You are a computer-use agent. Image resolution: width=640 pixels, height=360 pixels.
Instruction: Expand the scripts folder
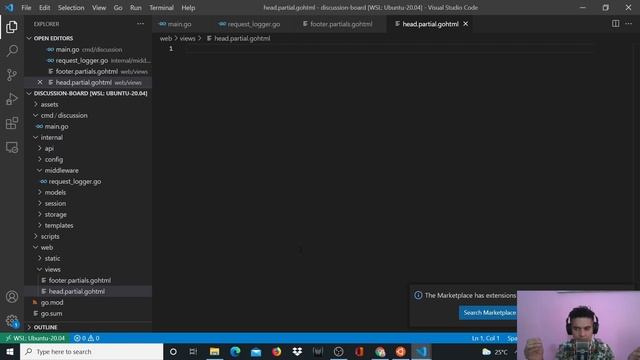pyautogui.click(x=50, y=236)
